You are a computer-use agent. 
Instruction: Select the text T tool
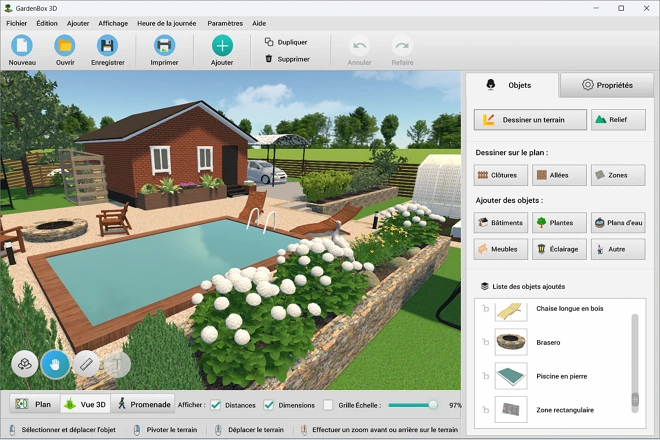point(117,364)
